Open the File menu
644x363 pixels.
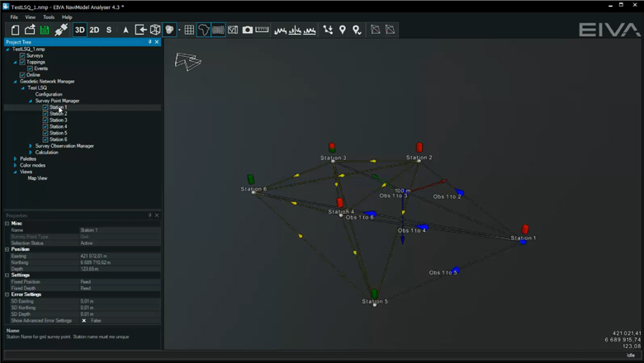click(x=14, y=17)
